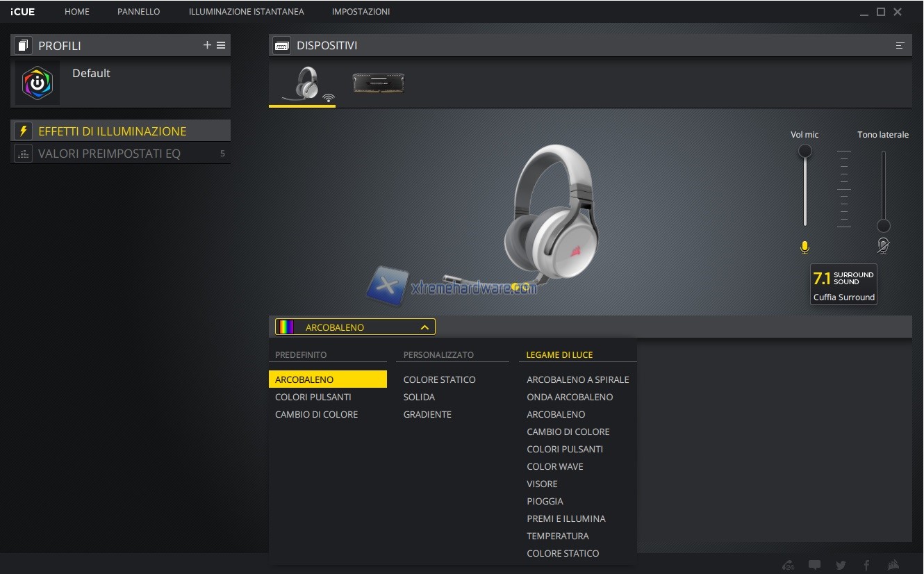Viewport: 924px width, 574px height.
Task: Open the chat bubble feedback icon
Action: pos(814,565)
